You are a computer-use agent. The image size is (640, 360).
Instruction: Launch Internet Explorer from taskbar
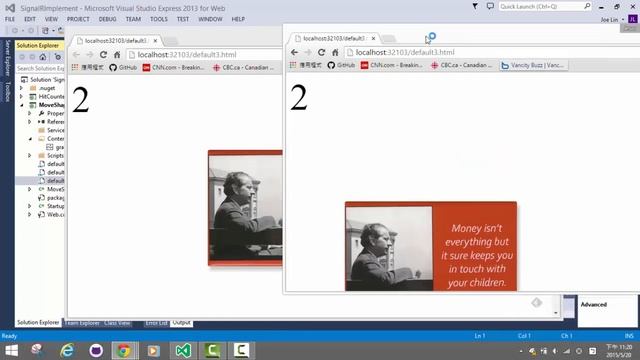coord(67,351)
